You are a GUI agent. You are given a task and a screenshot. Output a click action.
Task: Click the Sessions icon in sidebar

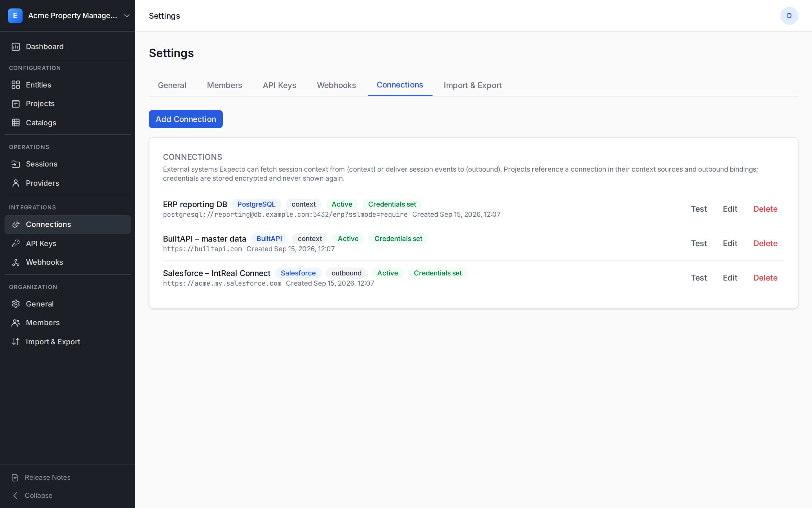16,164
